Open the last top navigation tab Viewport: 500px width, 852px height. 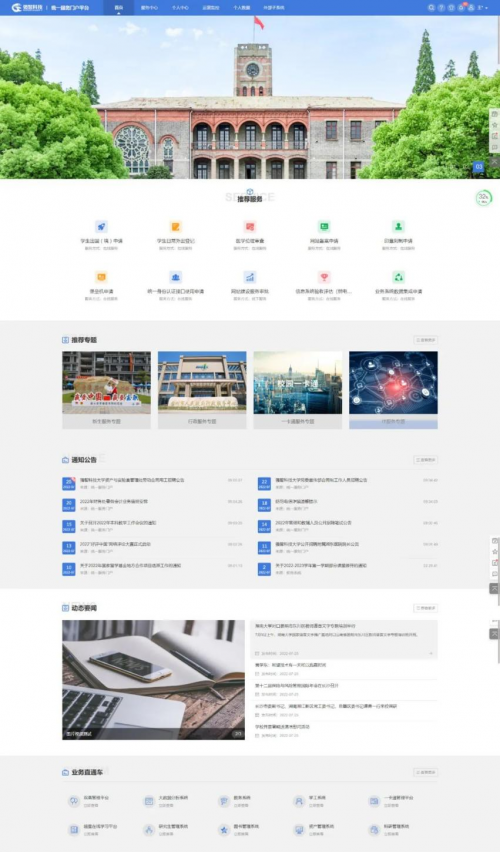[274, 8]
